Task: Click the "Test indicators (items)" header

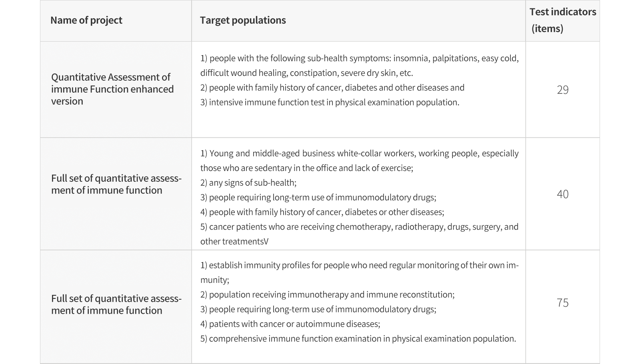Action: (x=562, y=20)
